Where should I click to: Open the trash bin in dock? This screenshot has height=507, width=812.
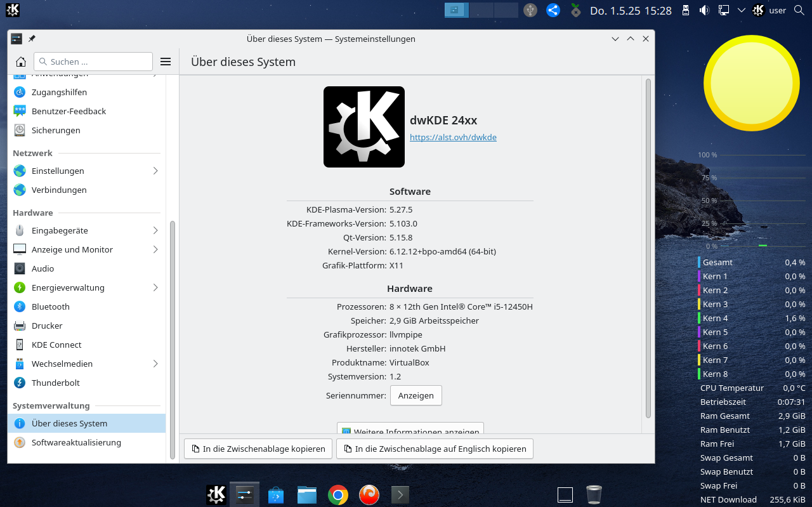[x=594, y=494]
